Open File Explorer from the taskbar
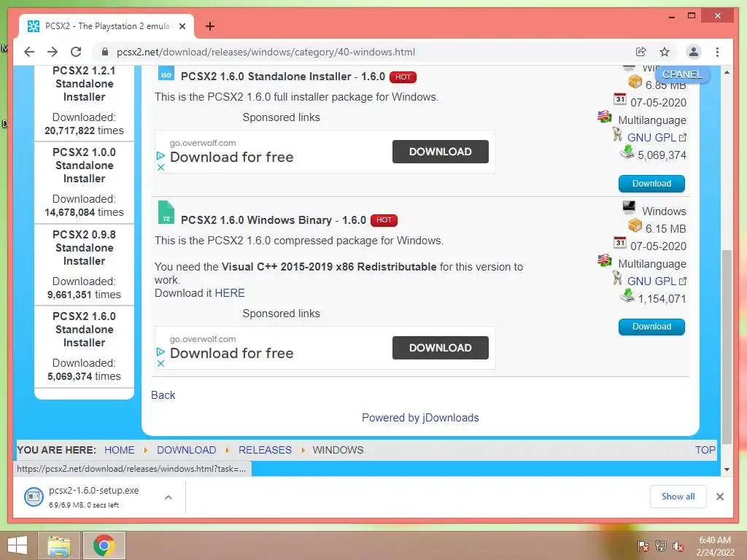747x560 pixels. (x=58, y=545)
